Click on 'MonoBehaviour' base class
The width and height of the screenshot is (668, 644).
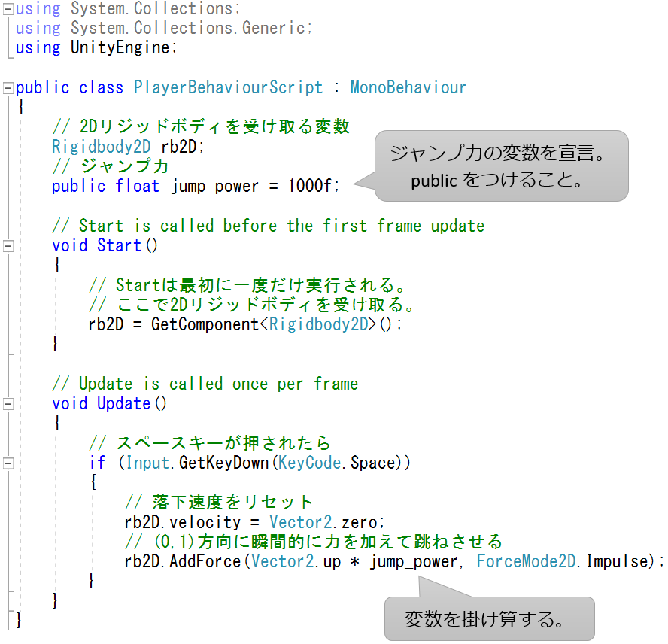[x=408, y=87]
